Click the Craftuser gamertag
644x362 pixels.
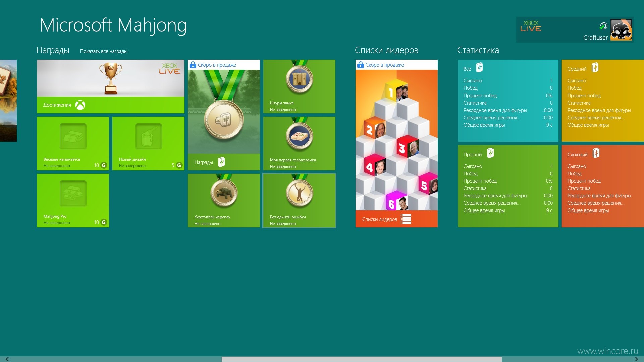tap(595, 38)
